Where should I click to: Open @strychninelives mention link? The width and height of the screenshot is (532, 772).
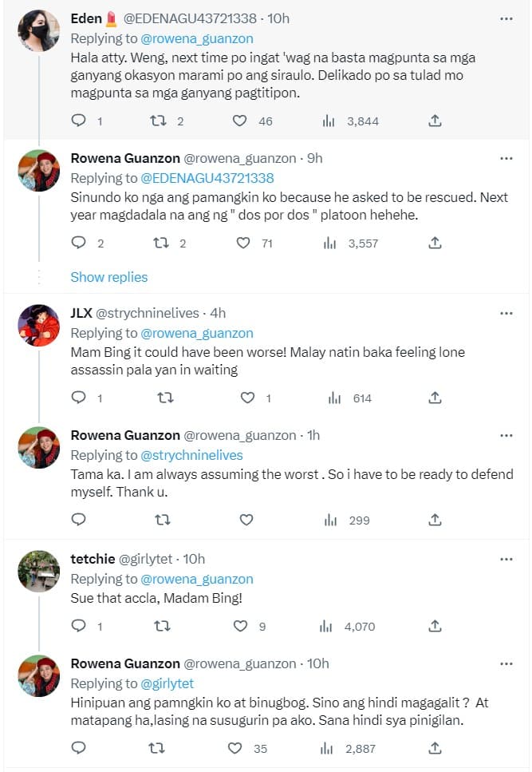click(x=191, y=455)
